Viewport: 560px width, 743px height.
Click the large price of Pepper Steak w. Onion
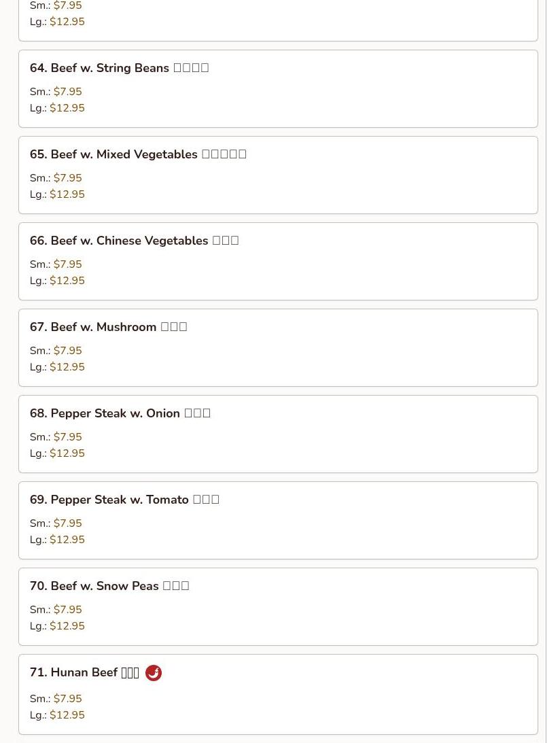tap(67, 453)
